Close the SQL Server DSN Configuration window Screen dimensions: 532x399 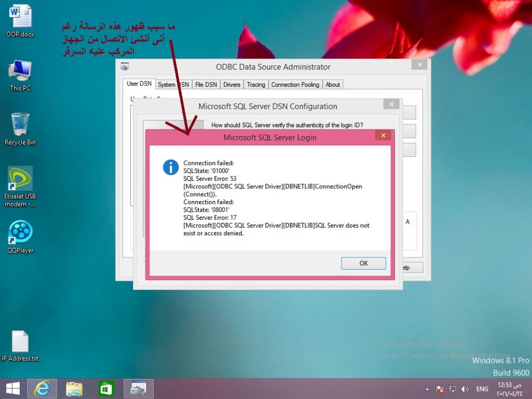[x=391, y=104]
